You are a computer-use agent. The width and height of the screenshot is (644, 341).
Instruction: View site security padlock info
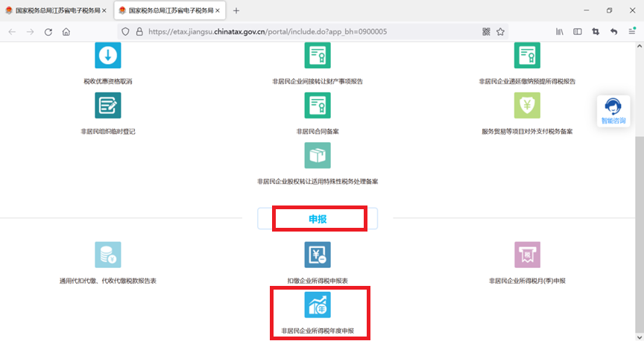pyautogui.click(x=139, y=31)
